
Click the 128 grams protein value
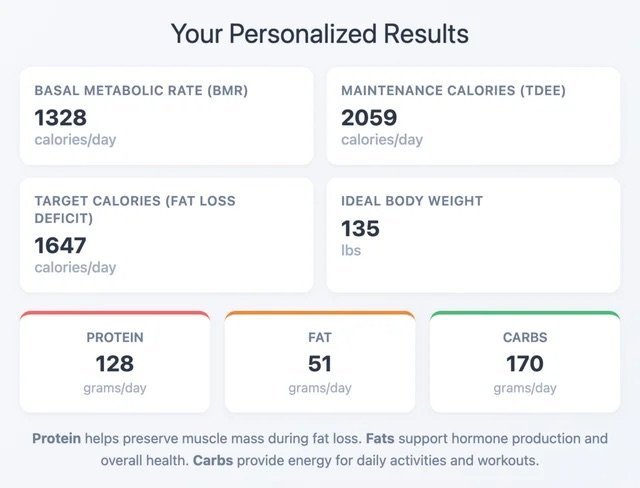tap(115, 363)
